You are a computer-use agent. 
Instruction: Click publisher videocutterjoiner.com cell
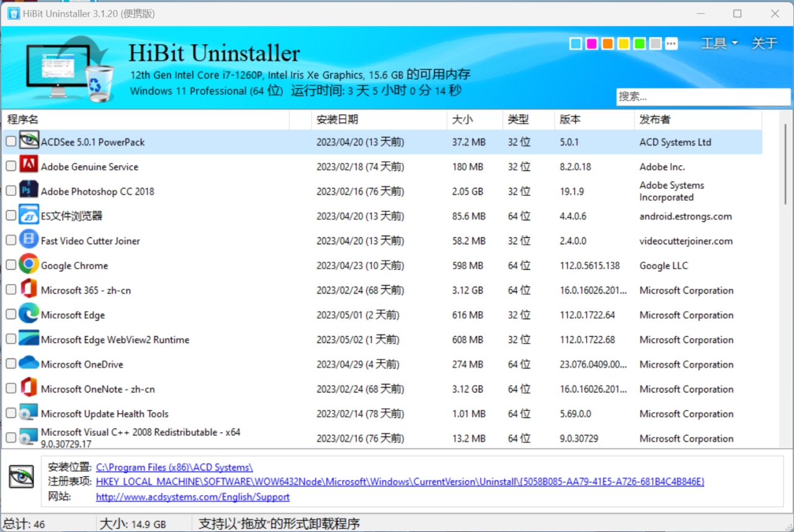pyautogui.click(x=686, y=241)
